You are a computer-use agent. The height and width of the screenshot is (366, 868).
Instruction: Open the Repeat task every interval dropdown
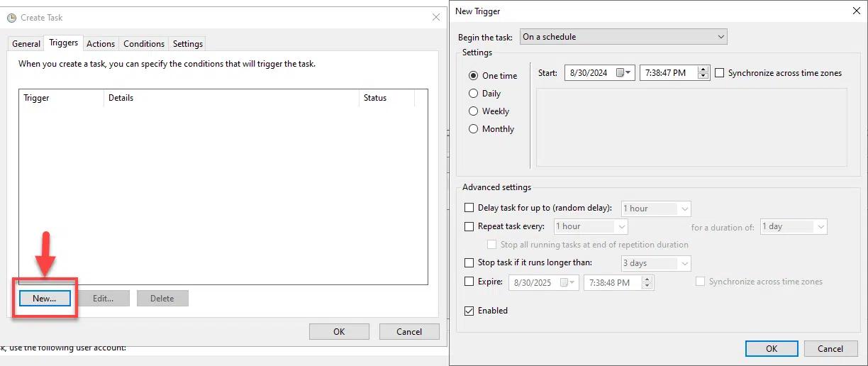(591, 227)
